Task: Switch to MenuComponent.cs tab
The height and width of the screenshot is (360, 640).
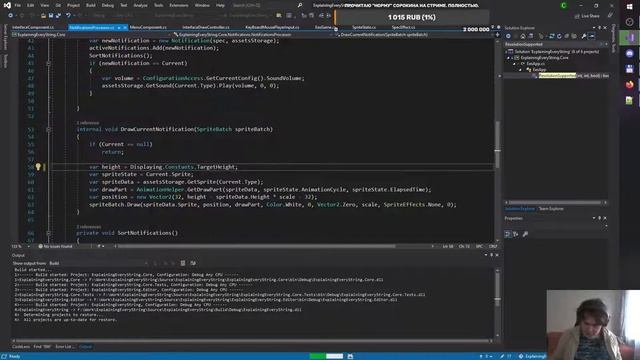Action: [148, 27]
